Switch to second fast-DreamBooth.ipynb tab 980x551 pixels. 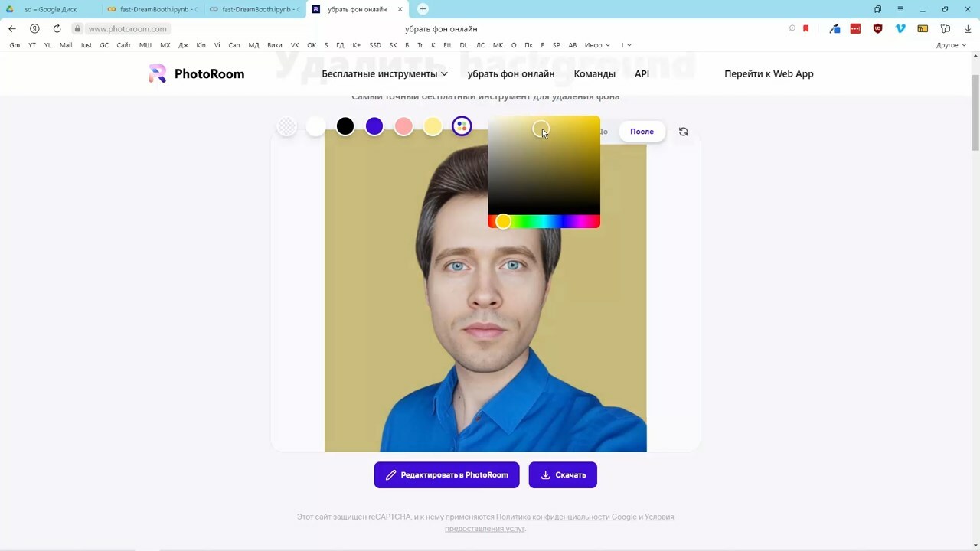tap(255, 9)
